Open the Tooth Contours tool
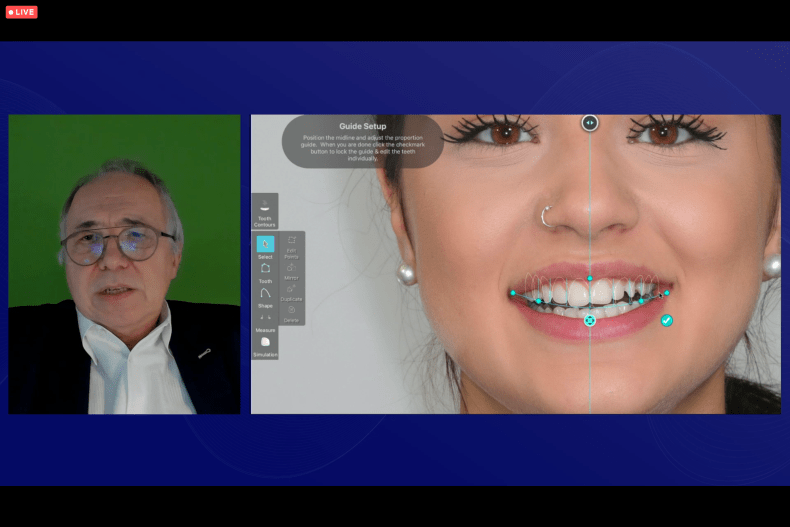This screenshot has height=527, width=790. click(265, 211)
